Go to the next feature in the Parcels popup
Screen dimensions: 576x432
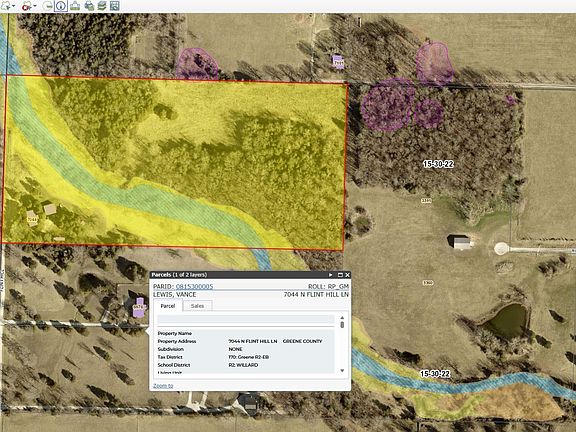tap(330, 275)
